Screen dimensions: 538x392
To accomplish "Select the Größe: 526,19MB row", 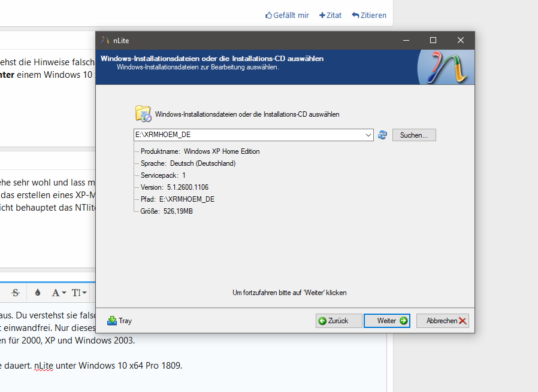I will point(167,211).
